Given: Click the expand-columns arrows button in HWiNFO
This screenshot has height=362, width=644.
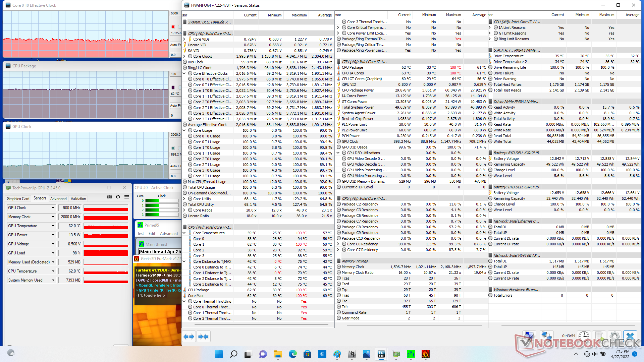Looking at the screenshot, I should [189, 337].
